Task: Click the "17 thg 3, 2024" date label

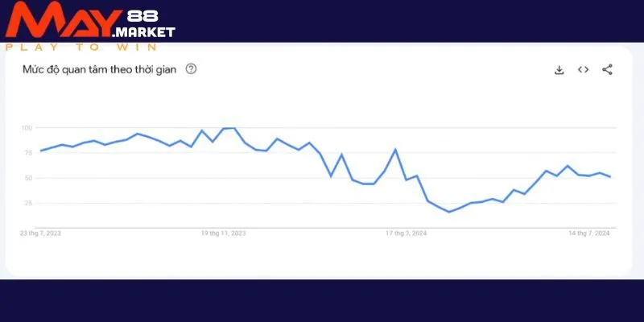Action: [406, 233]
